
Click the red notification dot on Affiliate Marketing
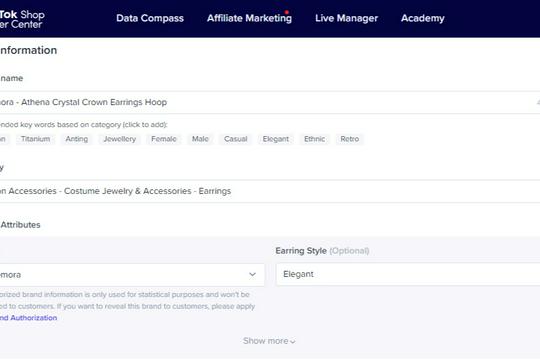click(x=287, y=12)
